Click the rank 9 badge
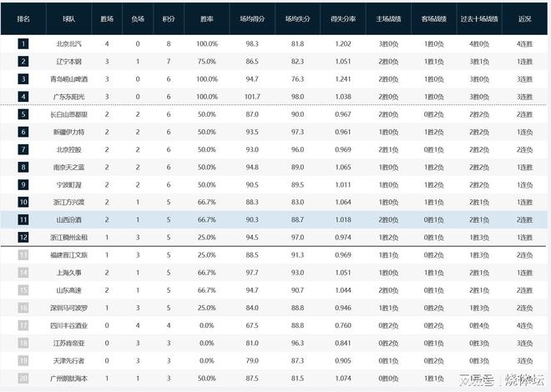The image size is (551, 392). [23, 183]
